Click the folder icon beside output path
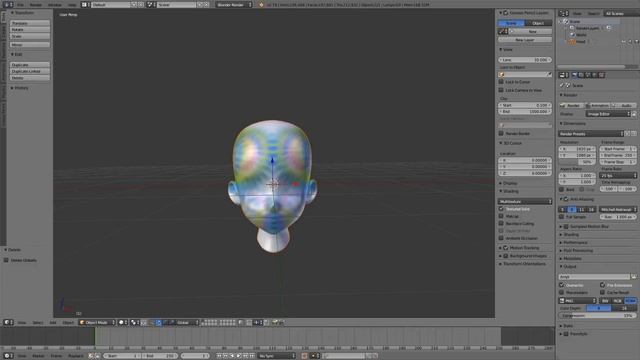 point(633,277)
